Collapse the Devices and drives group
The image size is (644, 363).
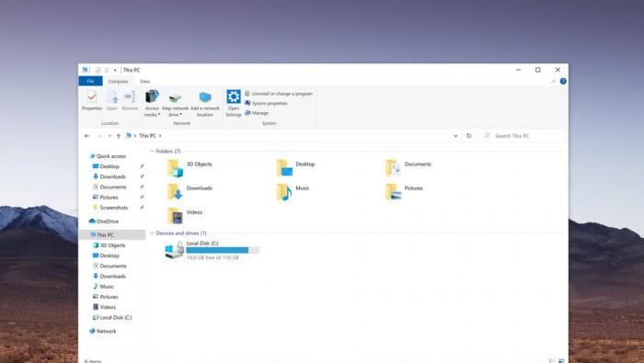(153, 233)
